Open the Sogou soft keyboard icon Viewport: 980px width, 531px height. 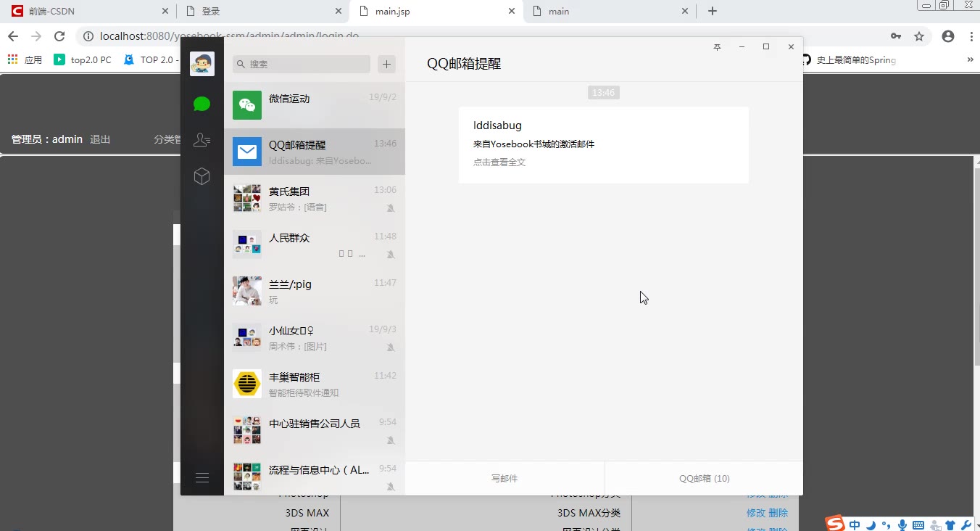[x=918, y=525]
